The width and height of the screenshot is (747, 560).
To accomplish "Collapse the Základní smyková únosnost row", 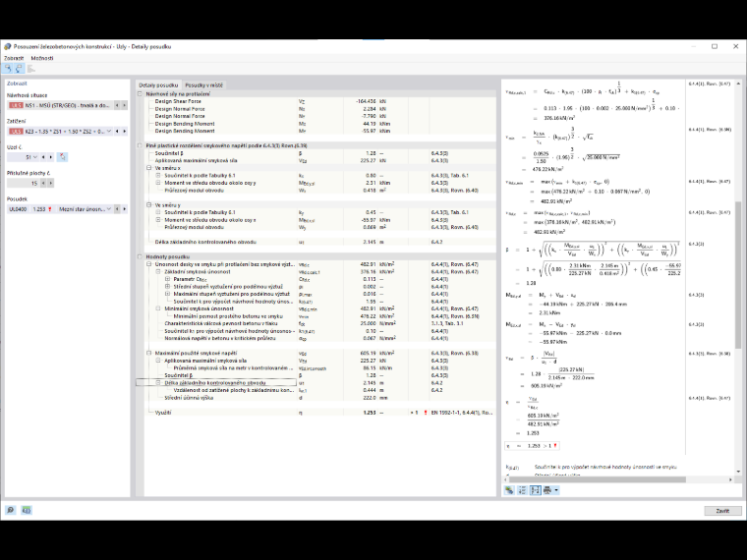I will point(158,272).
